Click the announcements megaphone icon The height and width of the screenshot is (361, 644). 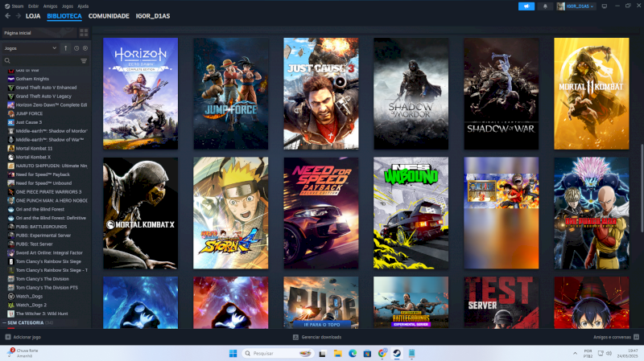tap(527, 6)
